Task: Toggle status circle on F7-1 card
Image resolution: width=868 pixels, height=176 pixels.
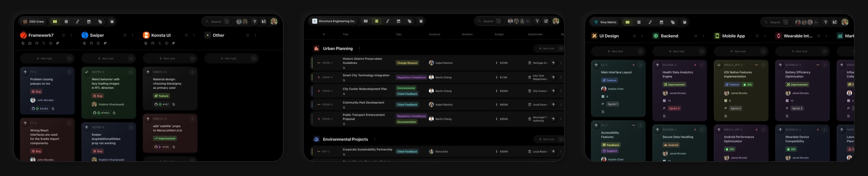Action: (x=25, y=72)
